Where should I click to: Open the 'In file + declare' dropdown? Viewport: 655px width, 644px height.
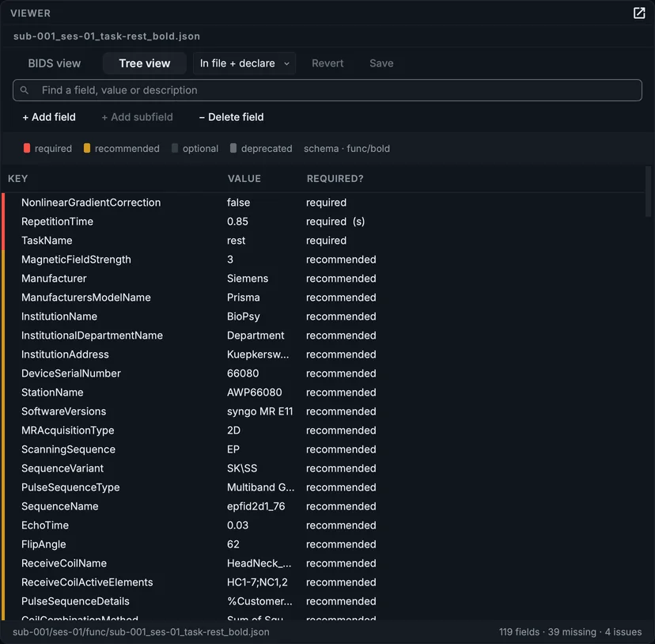click(244, 63)
